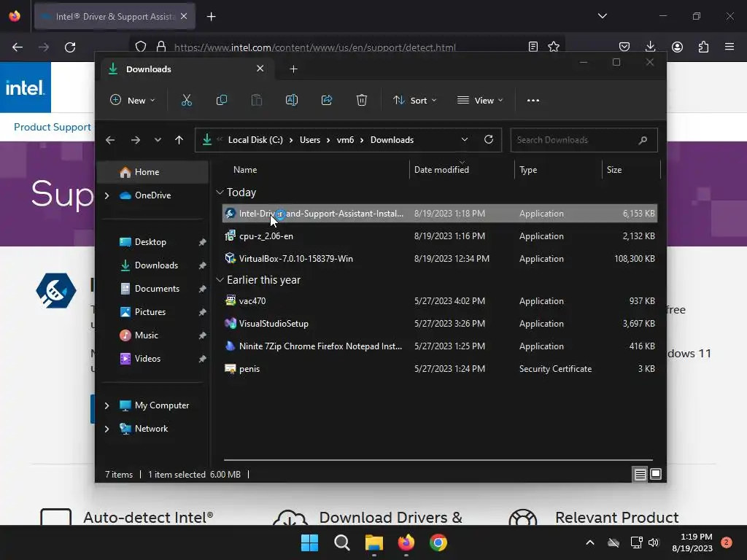Refresh the Downloads folder view

[x=488, y=139]
